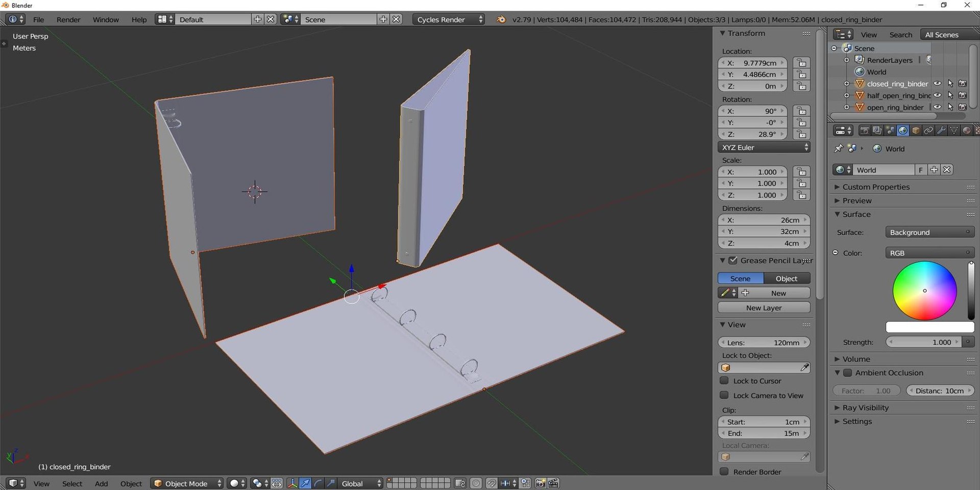980x490 pixels.
Task: Toggle the 3D manipulator widget axes icon
Action: [292, 483]
